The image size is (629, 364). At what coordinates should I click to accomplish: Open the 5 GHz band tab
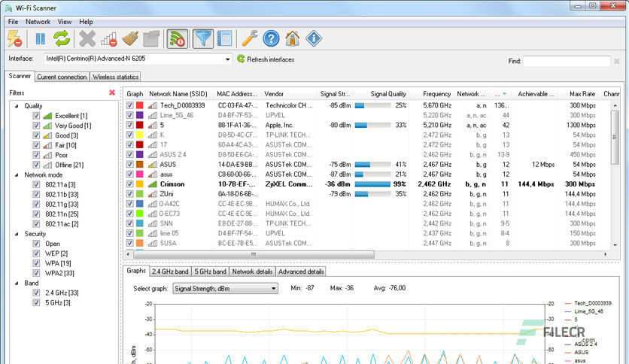click(x=210, y=271)
